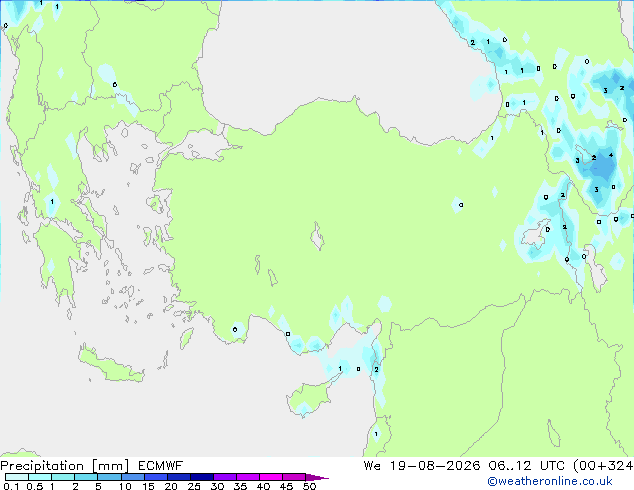Image resolution: width=634 pixels, height=490 pixels.
Task: Select the legend value "15"
Action: pos(148,486)
